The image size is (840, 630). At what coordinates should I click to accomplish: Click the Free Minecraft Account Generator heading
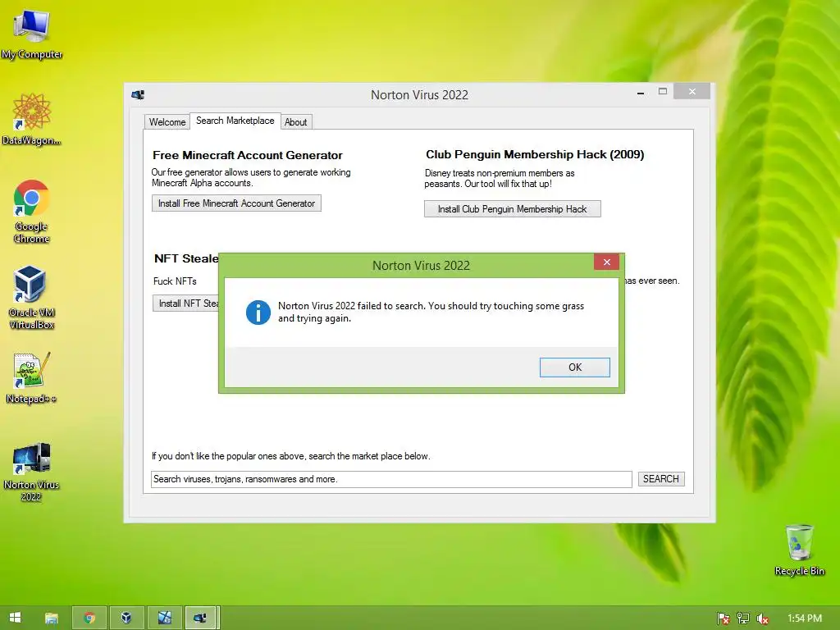pos(248,155)
